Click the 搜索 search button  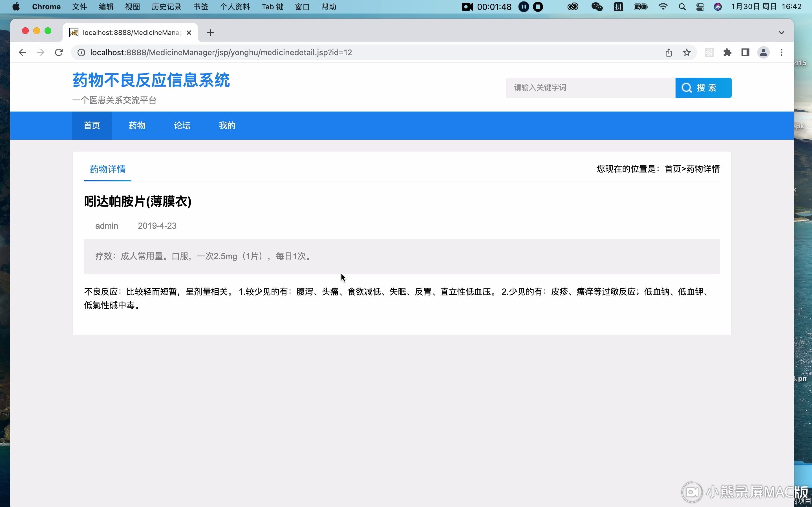coord(703,88)
